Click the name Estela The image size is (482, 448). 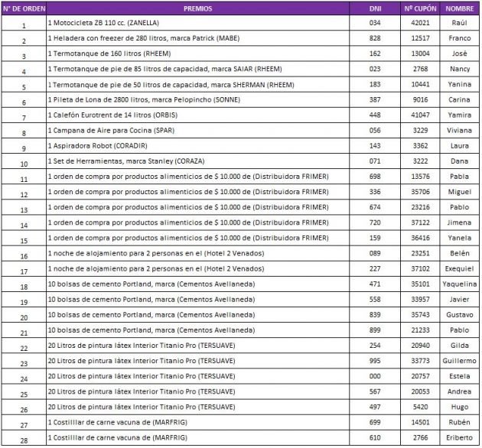click(x=459, y=376)
